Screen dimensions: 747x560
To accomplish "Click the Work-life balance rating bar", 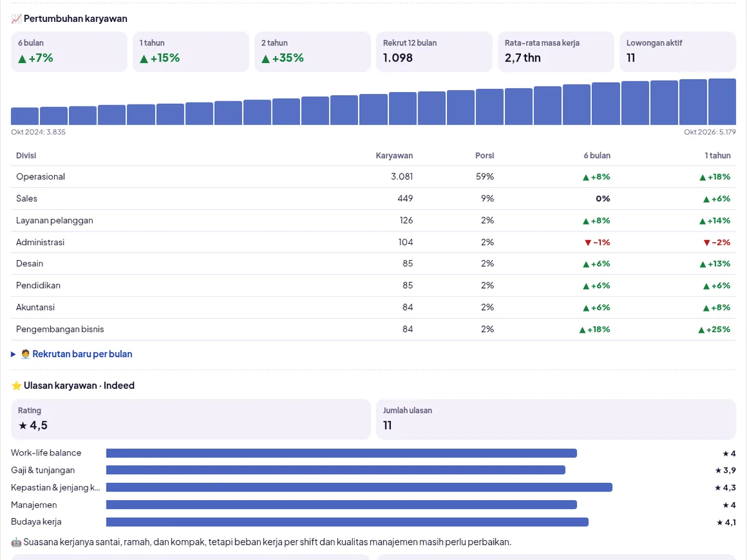I will (x=342, y=453).
